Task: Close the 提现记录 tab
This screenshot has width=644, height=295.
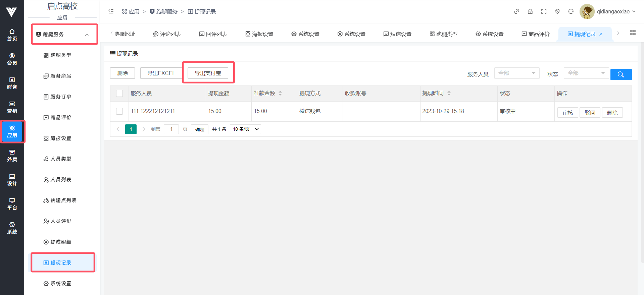Action: tap(601, 34)
